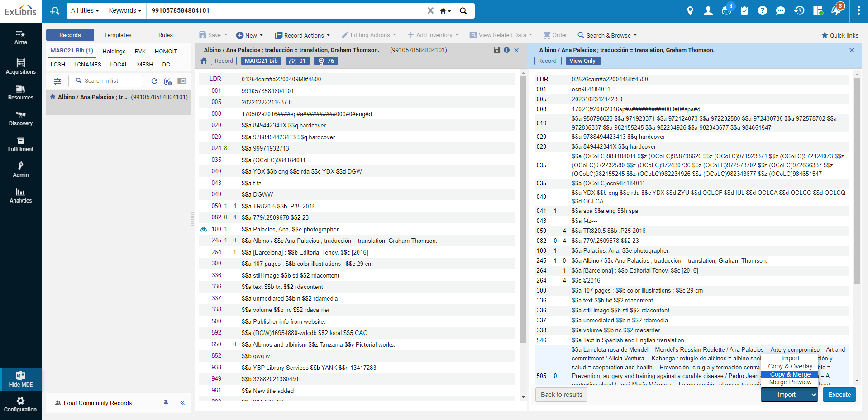Open the Recent Entities history icon

[x=799, y=10]
